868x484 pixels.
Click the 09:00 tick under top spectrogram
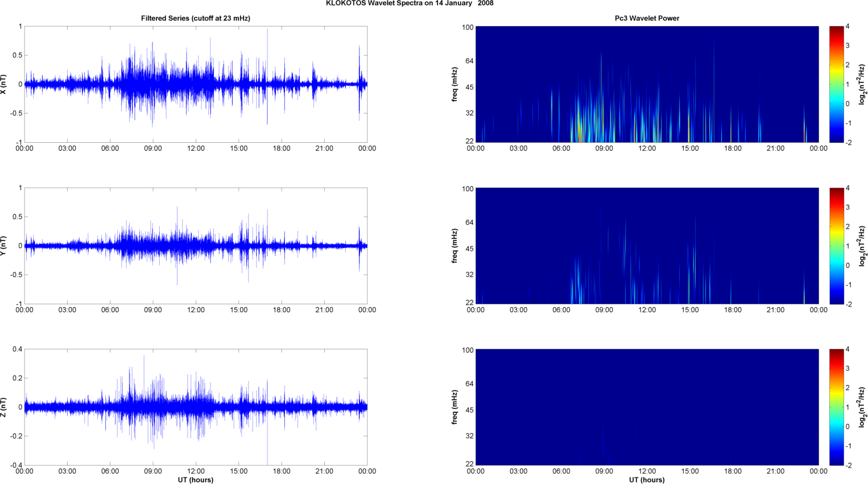(604, 148)
